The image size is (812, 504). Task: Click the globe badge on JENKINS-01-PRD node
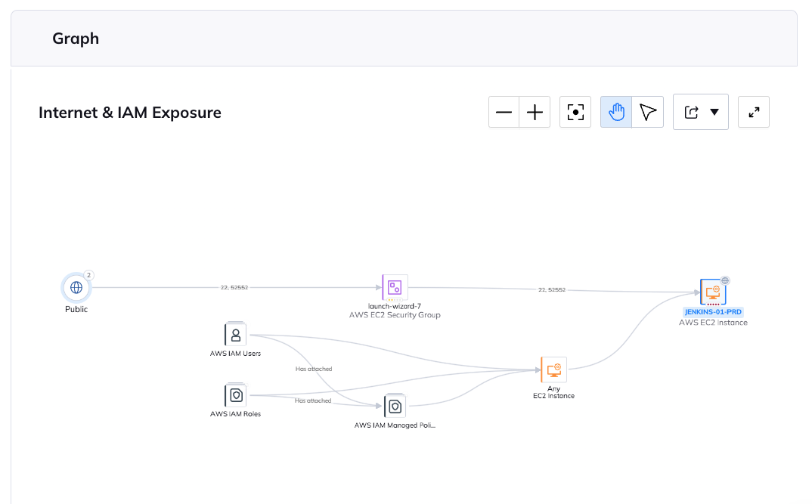pos(725,280)
